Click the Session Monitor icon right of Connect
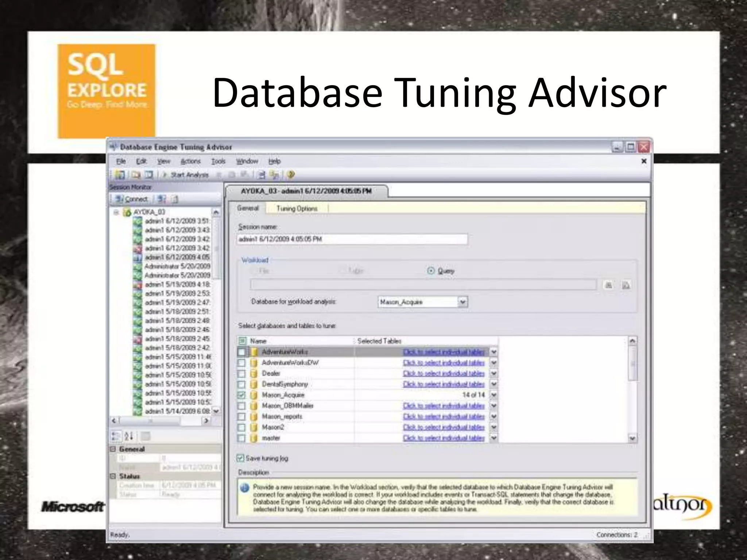This screenshot has width=747, height=560. 162,199
